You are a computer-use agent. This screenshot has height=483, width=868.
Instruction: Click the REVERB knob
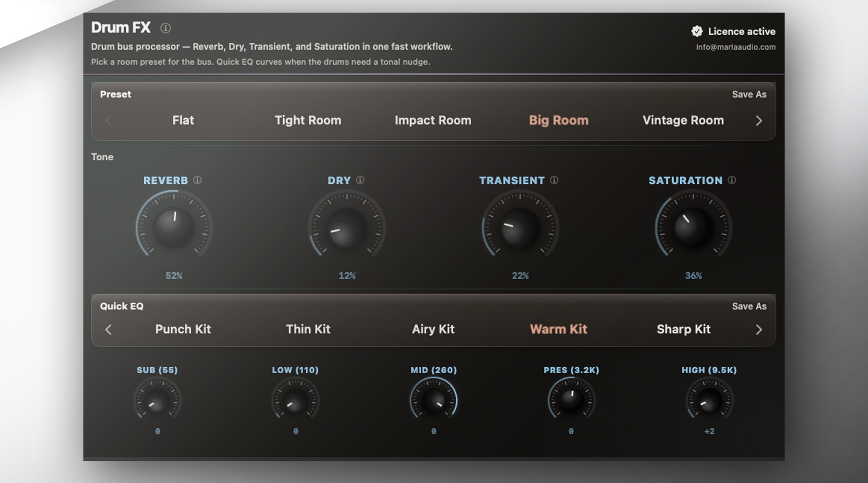[174, 227]
